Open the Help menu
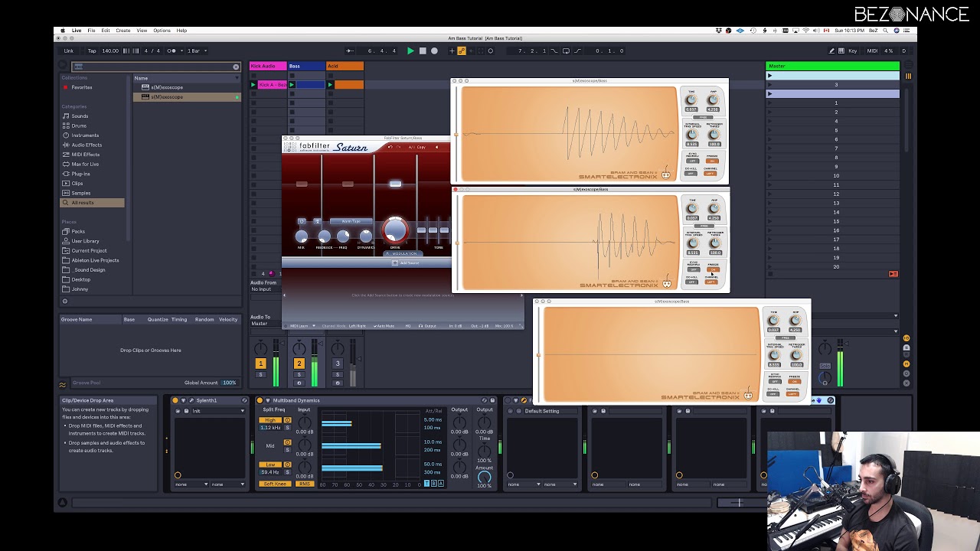 (x=181, y=31)
